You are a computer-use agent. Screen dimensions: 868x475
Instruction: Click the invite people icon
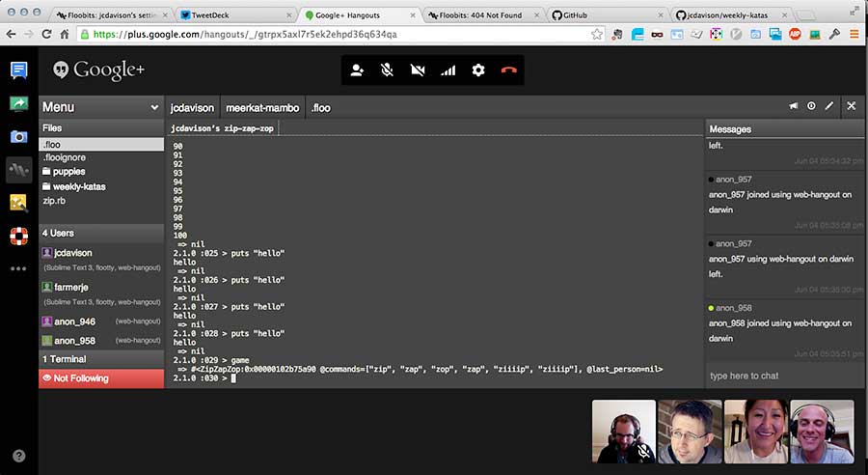[x=357, y=70]
